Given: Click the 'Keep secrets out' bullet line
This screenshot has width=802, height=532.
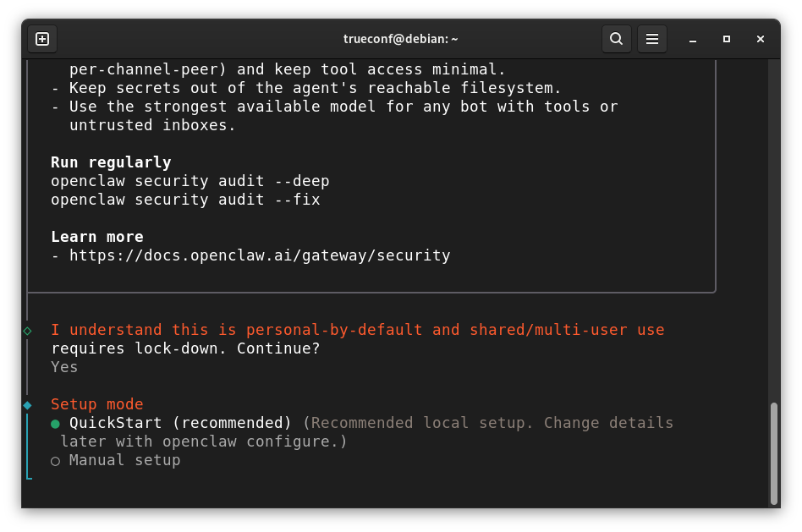Looking at the screenshot, I should pos(306,88).
